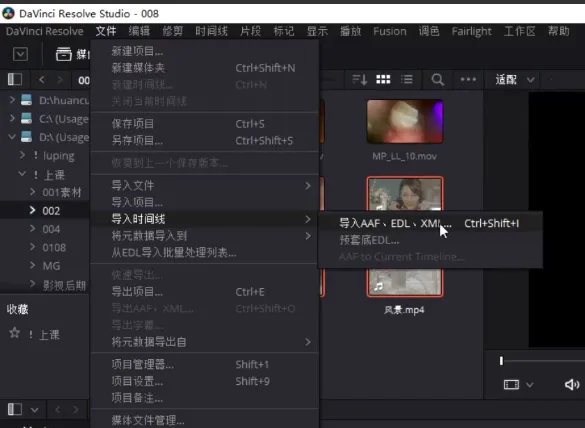Choose 导入项目... entry
The width and height of the screenshot is (585, 428).
click(x=204, y=202)
